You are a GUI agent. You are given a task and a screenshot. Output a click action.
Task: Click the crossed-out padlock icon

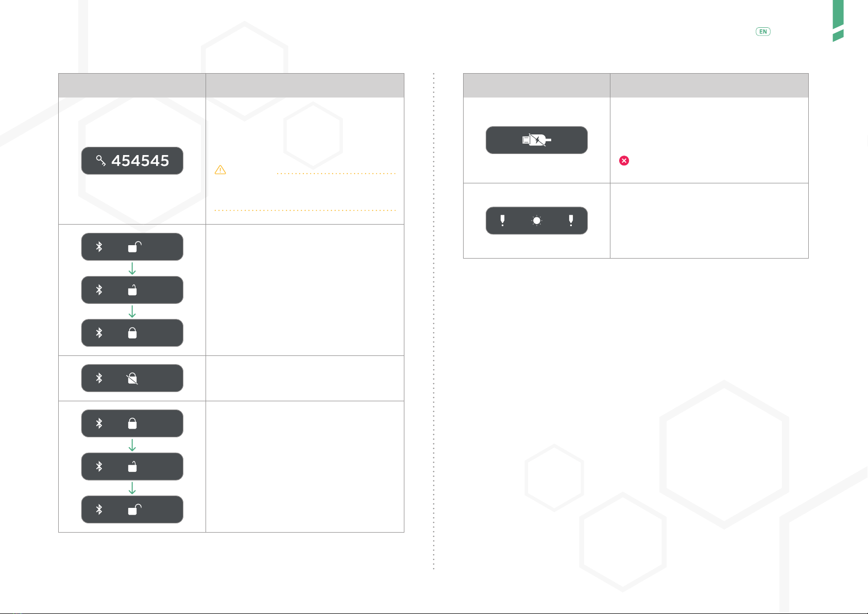[132, 379]
